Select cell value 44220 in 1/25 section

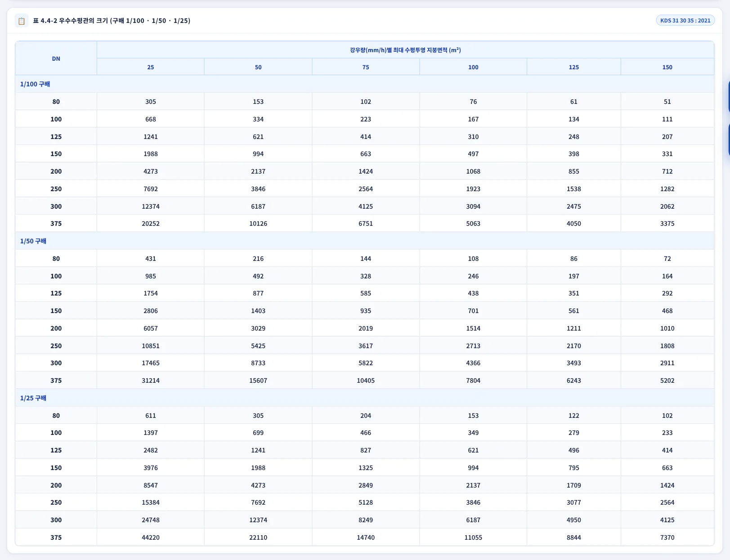pos(151,538)
